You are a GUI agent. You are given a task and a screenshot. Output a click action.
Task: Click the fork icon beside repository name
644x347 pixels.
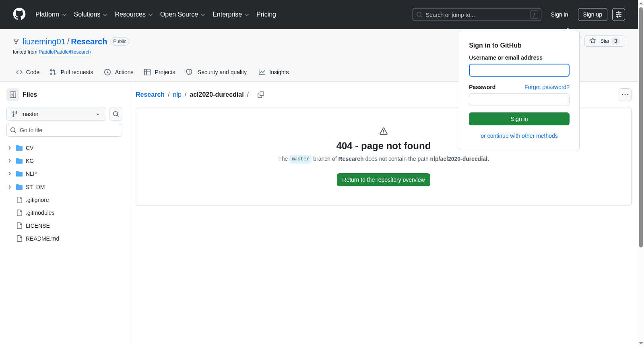pos(16,42)
